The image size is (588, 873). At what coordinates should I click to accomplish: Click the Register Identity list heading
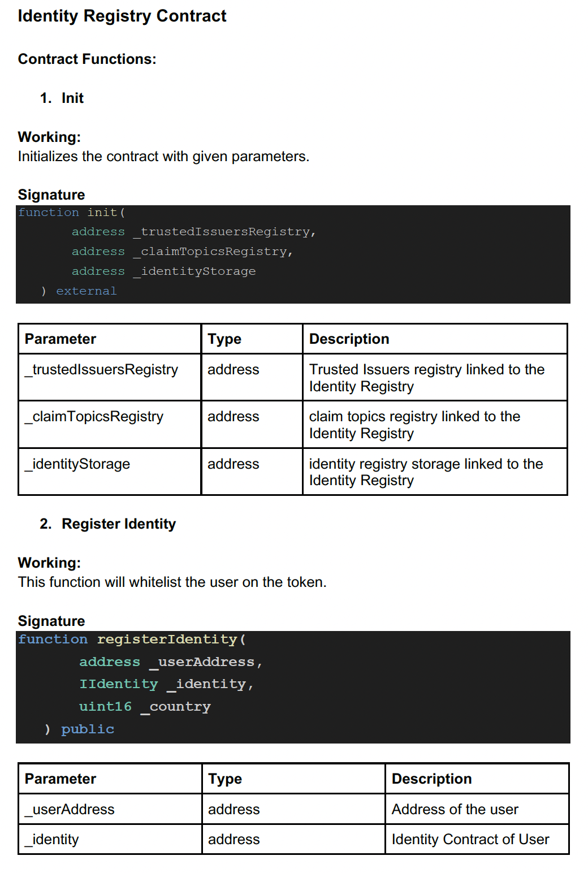(x=119, y=524)
